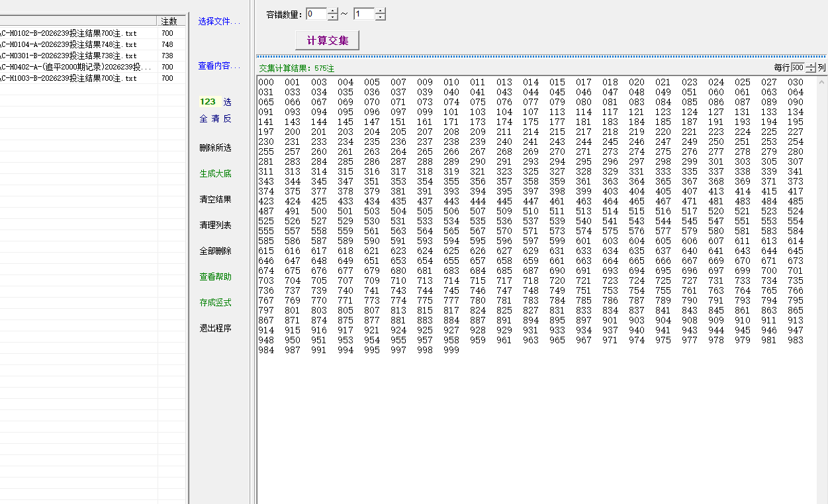Click the 全 select-all link
The height and width of the screenshot is (504, 828).
(204, 119)
